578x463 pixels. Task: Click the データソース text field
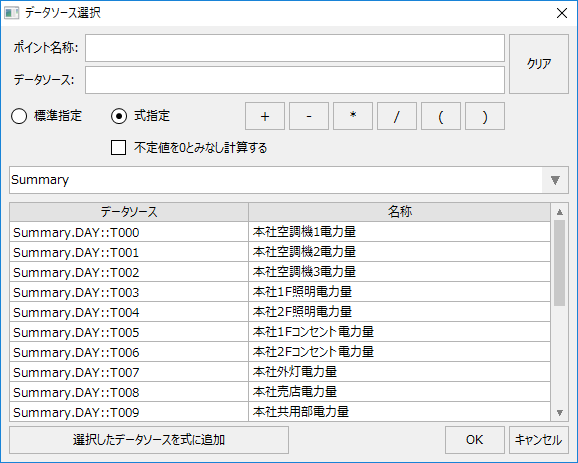pos(295,80)
